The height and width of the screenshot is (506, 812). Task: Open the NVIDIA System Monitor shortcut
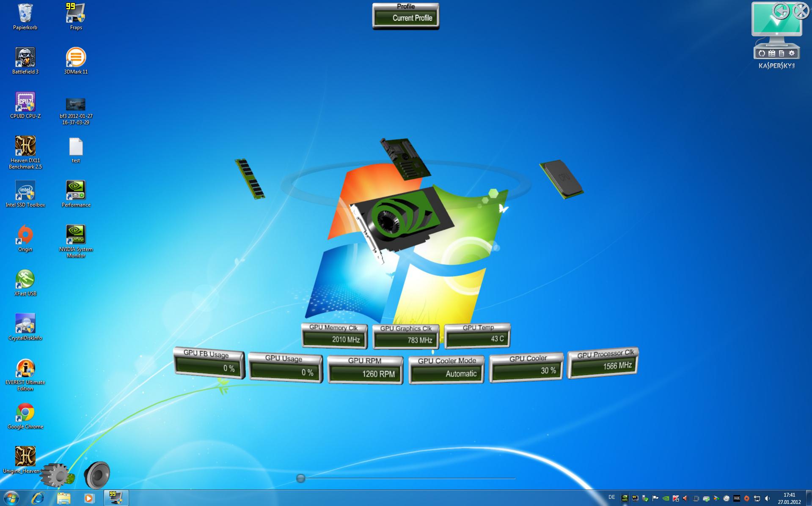click(x=76, y=242)
